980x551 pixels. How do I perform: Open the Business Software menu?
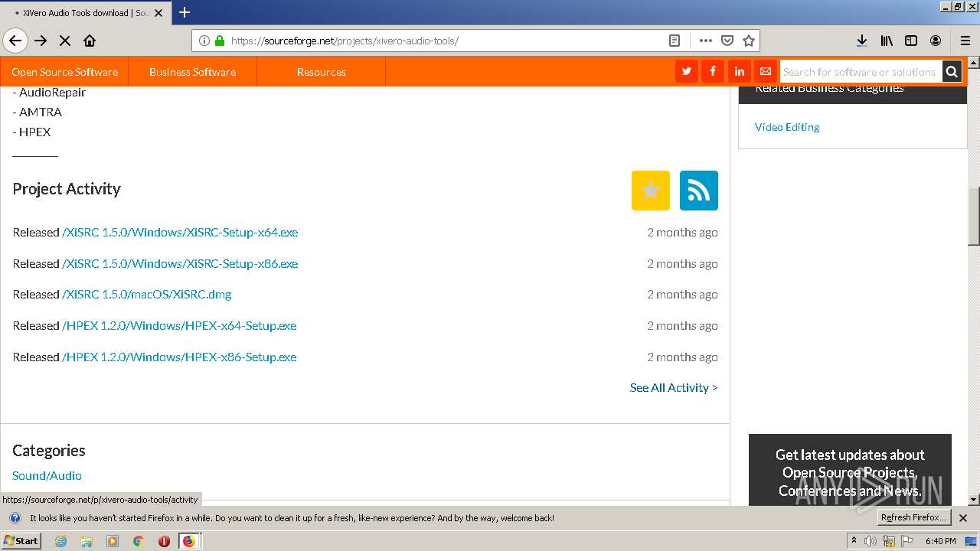click(x=192, y=72)
